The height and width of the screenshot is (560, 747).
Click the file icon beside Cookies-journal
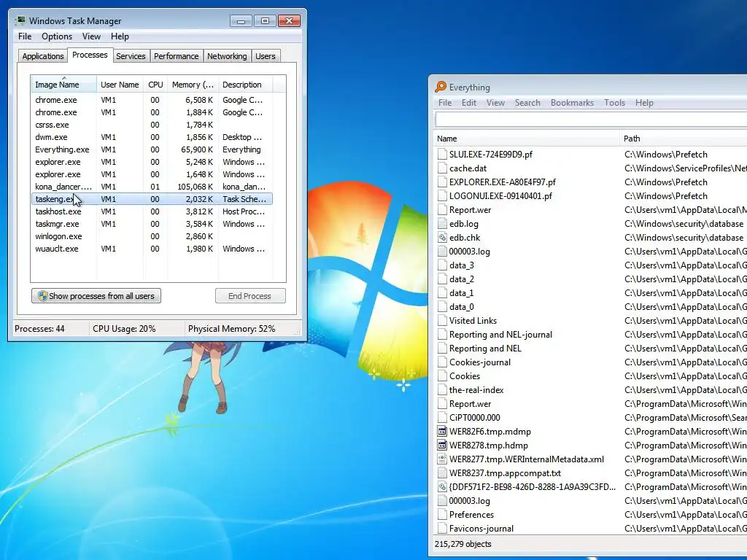point(442,362)
